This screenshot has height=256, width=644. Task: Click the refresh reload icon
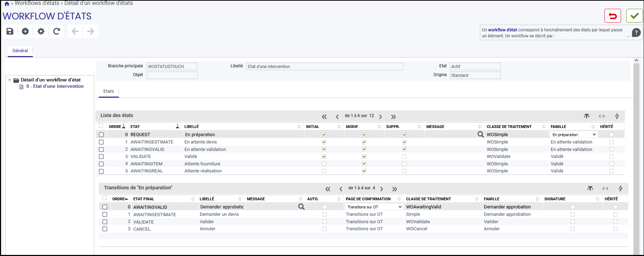tap(56, 31)
